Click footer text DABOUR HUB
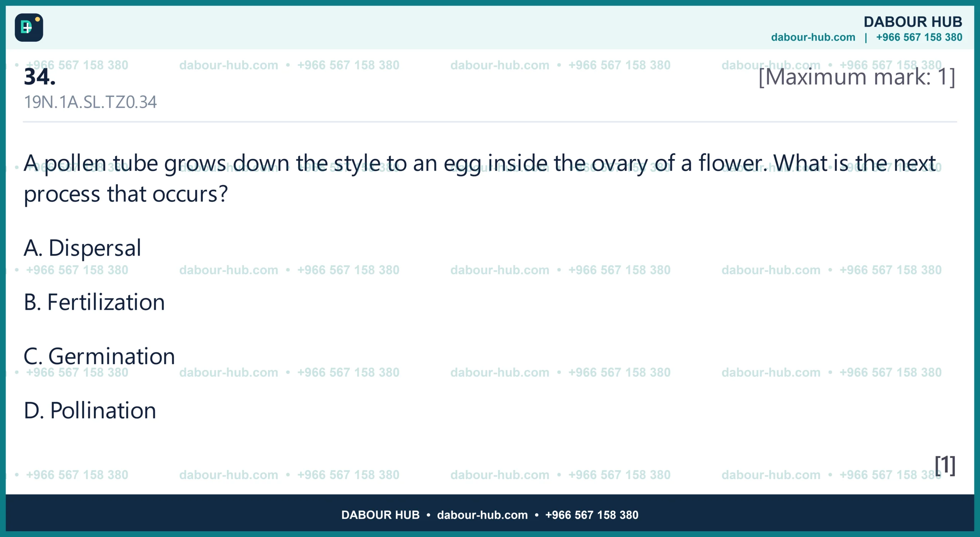980x537 pixels. point(380,515)
